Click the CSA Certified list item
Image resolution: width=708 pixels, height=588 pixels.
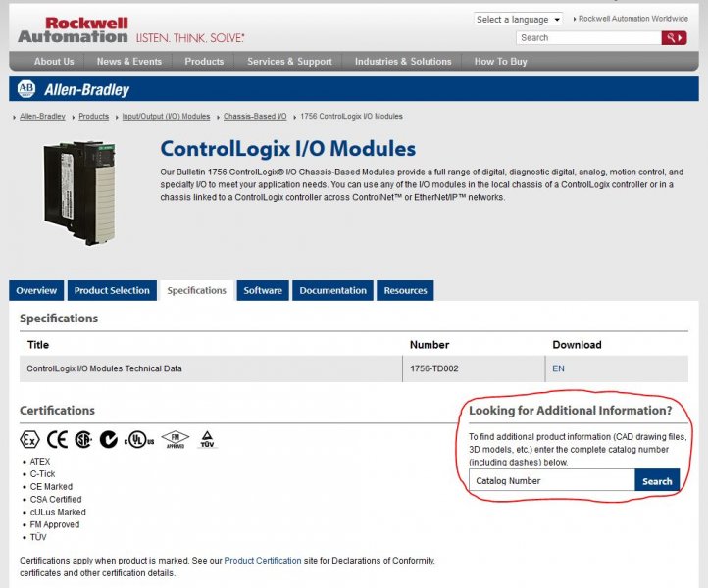pyautogui.click(x=56, y=499)
